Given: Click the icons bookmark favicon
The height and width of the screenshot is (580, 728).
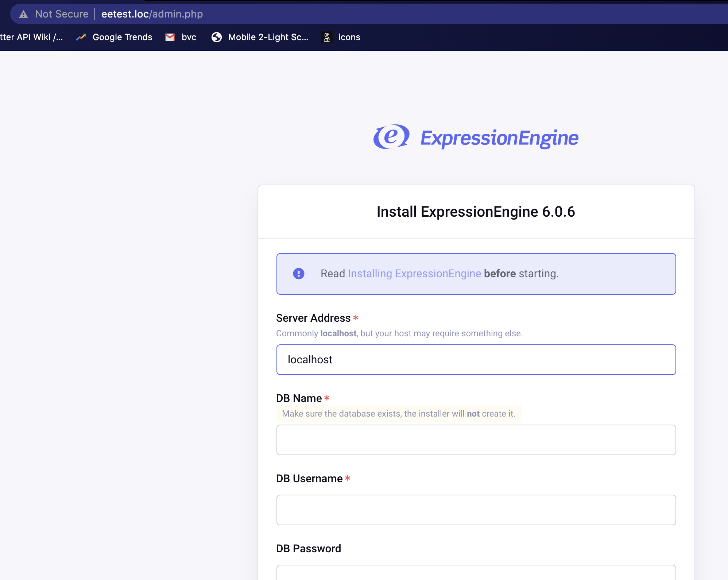Looking at the screenshot, I should (327, 37).
